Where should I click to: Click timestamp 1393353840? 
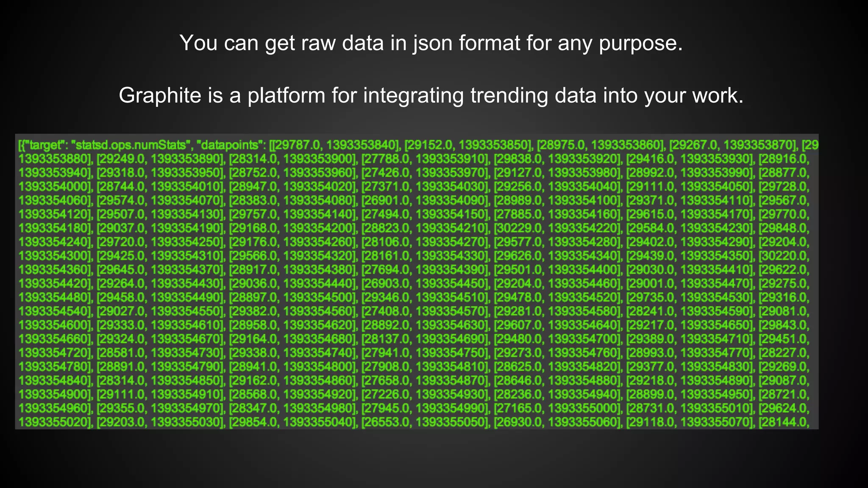[362, 145]
